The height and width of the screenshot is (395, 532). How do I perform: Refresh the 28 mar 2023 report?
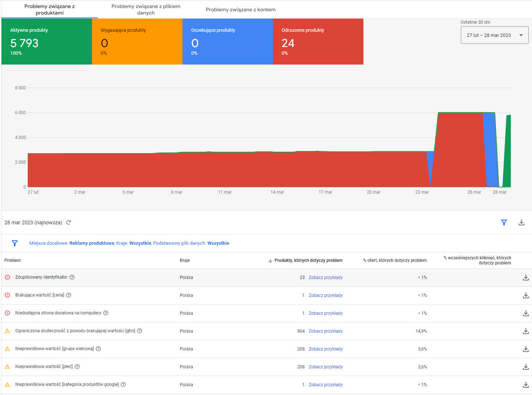click(x=69, y=222)
